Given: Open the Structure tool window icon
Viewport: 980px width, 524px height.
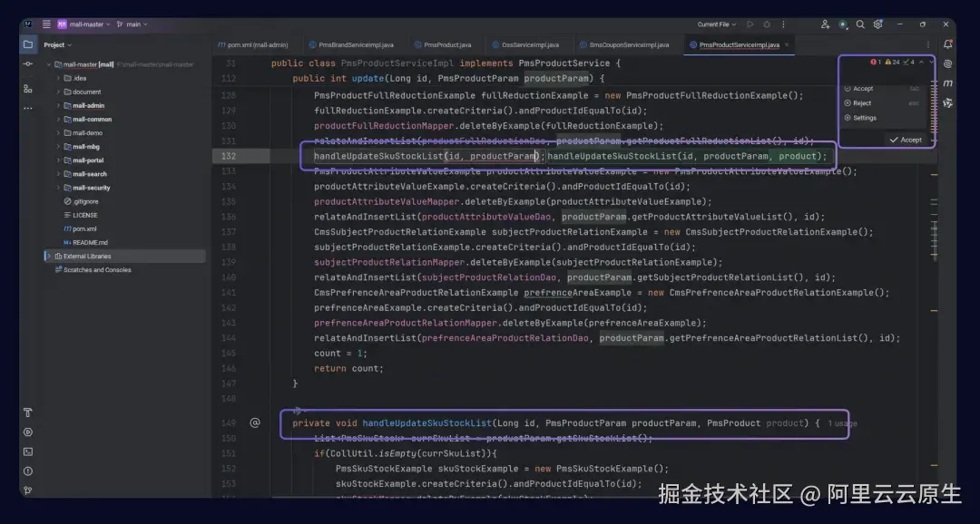Looking at the screenshot, I should (27, 89).
